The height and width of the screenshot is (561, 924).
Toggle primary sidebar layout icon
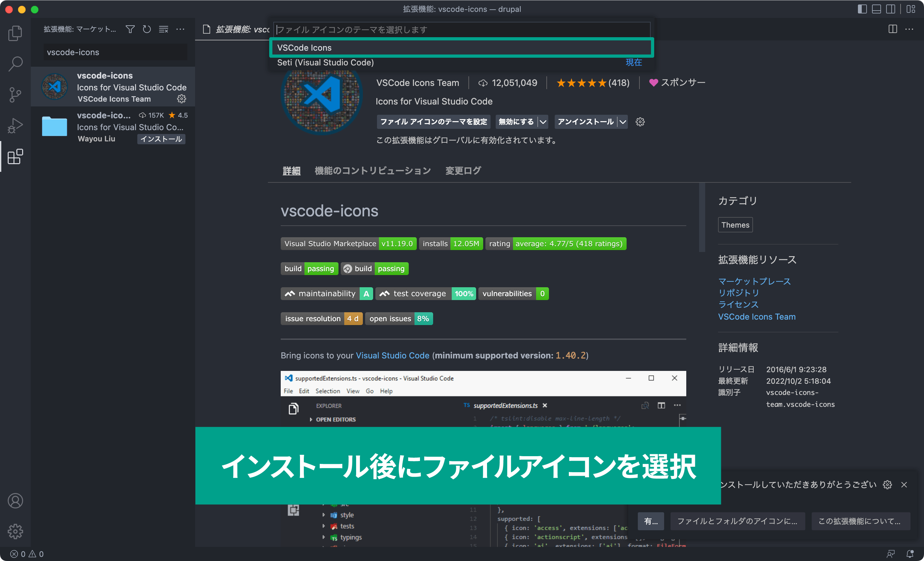click(x=862, y=9)
